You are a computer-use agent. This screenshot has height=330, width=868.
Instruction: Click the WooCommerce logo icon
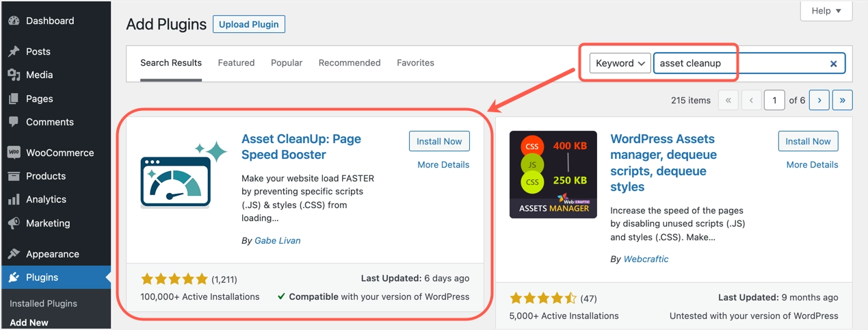coord(14,153)
